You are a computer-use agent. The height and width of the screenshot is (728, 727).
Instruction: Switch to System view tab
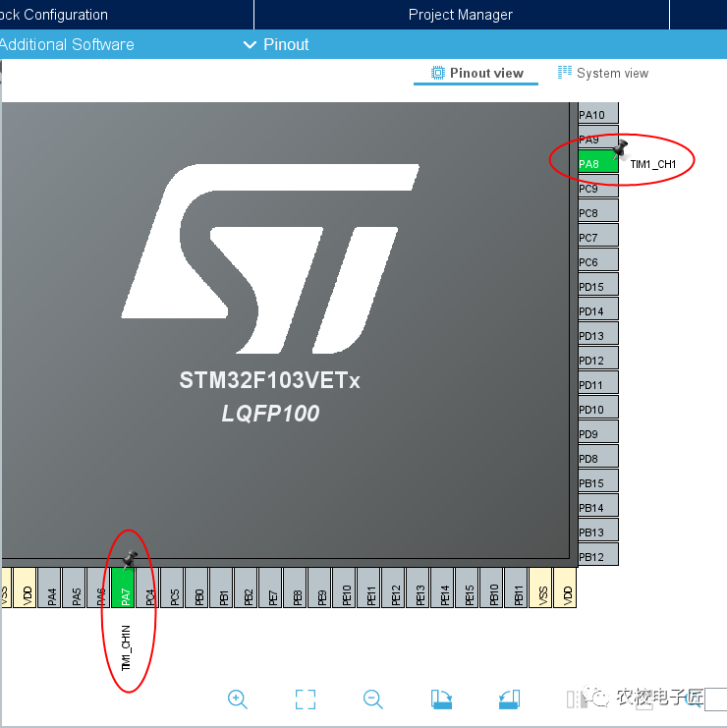[x=603, y=74]
